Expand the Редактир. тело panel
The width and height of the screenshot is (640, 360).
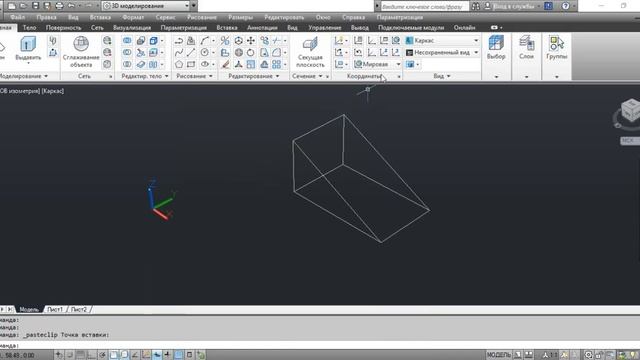tap(145, 76)
